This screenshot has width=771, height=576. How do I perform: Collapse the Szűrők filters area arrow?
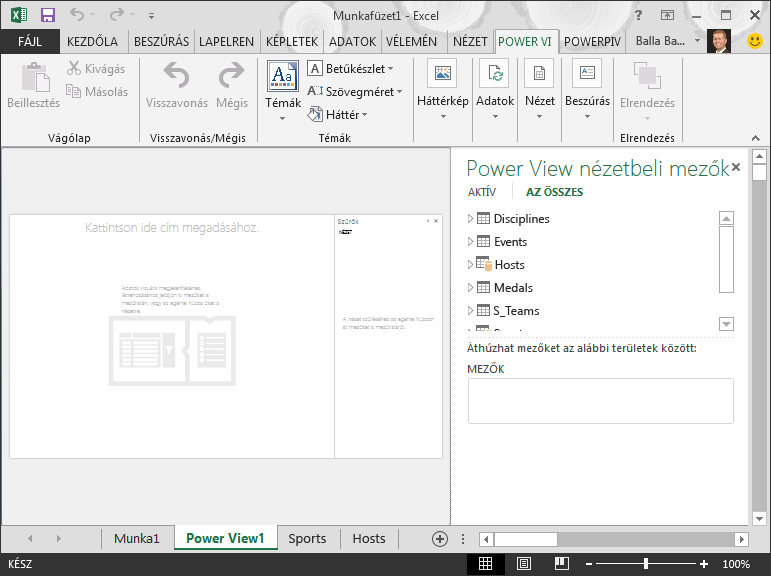point(428,221)
